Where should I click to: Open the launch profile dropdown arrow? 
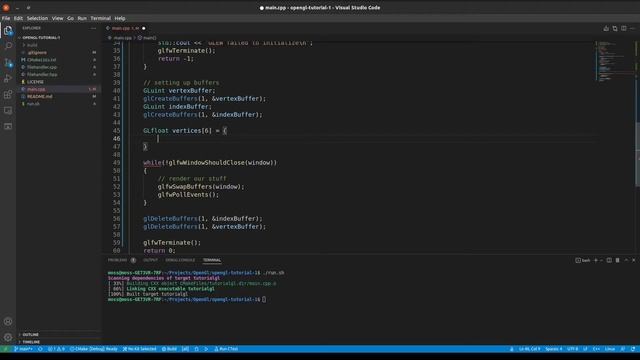pyautogui.click(x=601, y=260)
